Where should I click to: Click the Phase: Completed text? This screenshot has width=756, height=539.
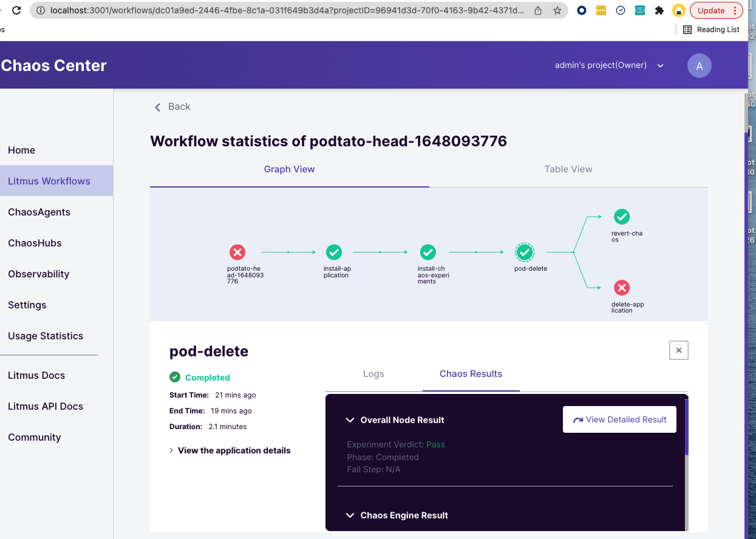tap(383, 457)
